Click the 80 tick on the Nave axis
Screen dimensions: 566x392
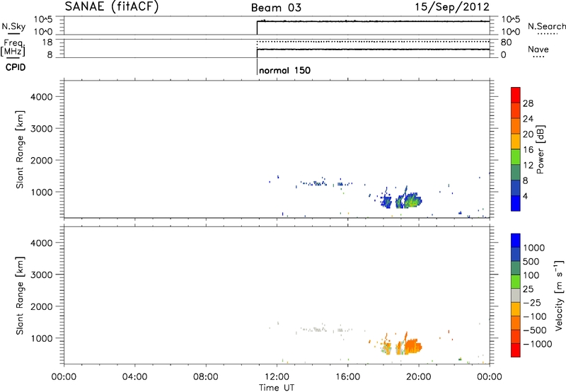(506, 42)
